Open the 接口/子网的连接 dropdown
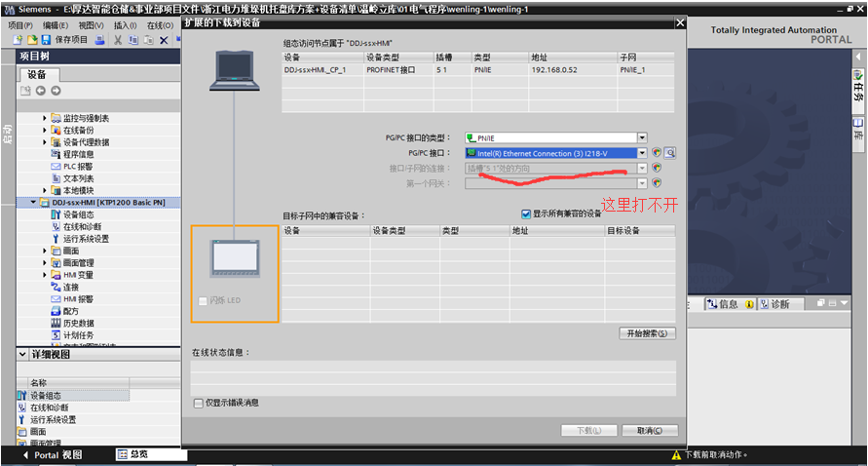This screenshot has height=466, width=868. tap(642, 168)
